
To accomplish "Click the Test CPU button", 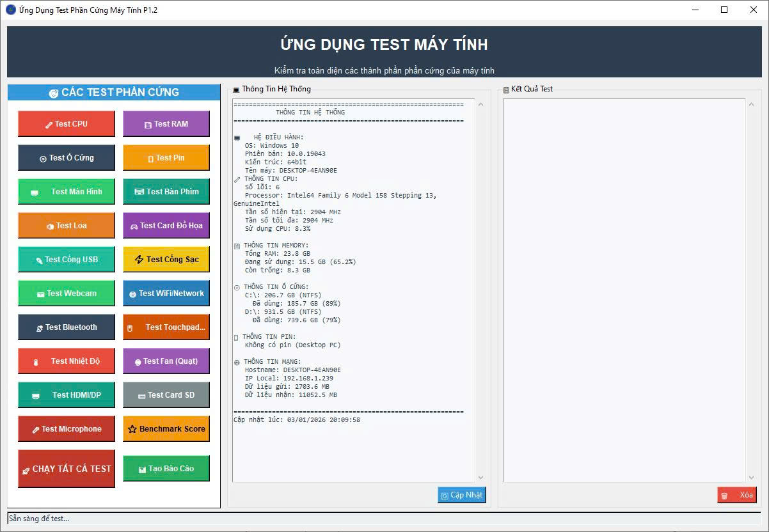I will [67, 124].
